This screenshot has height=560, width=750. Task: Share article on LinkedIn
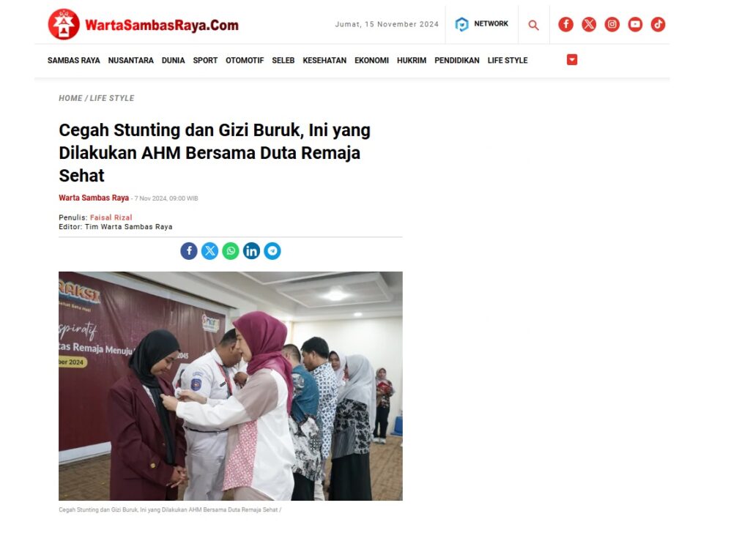click(252, 251)
